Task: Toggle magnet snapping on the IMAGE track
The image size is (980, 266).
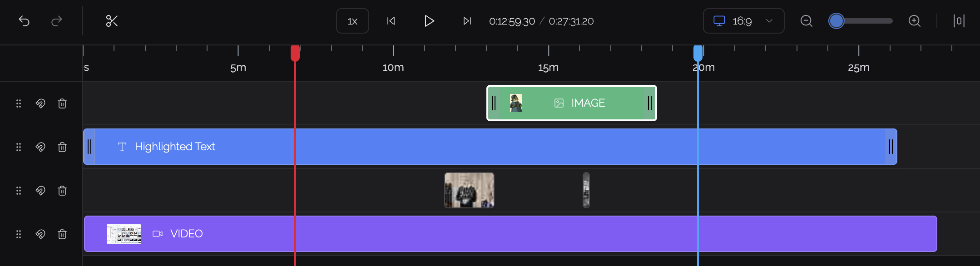Action: [x=40, y=103]
